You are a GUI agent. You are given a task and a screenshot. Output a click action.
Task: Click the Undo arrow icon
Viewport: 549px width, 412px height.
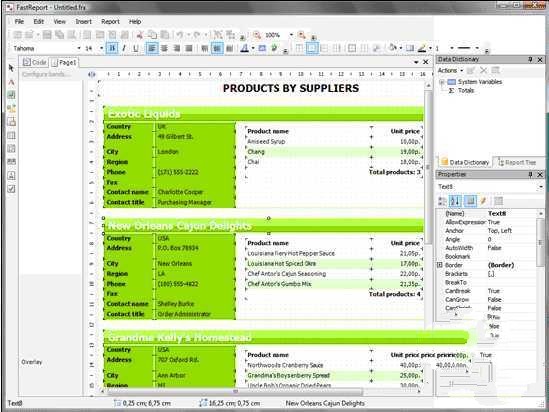click(180, 35)
